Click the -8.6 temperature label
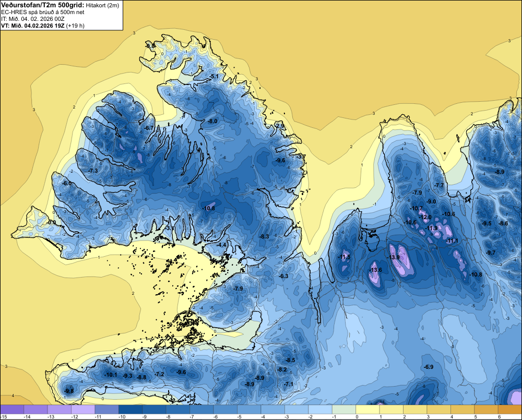This screenshot has width=522, height=420. click(504, 224)
